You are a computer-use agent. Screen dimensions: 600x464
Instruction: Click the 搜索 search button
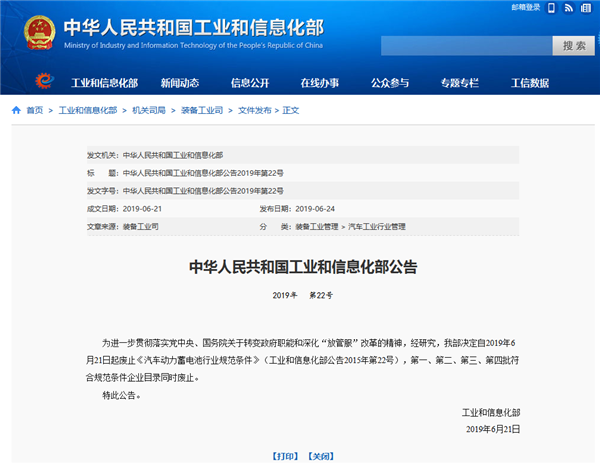pos(574,46)
